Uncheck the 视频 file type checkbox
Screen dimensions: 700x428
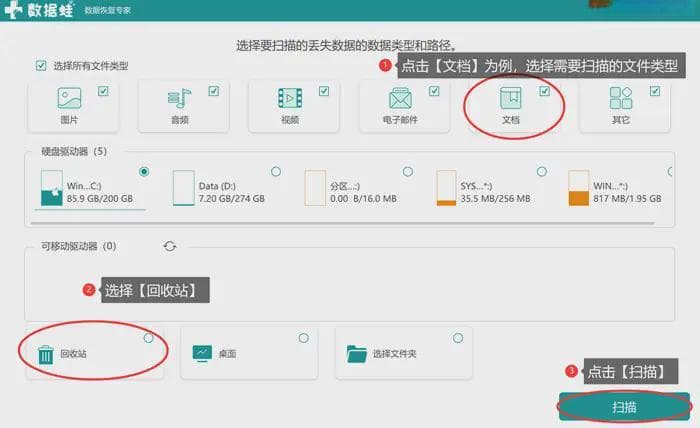[x=324, y=91]
